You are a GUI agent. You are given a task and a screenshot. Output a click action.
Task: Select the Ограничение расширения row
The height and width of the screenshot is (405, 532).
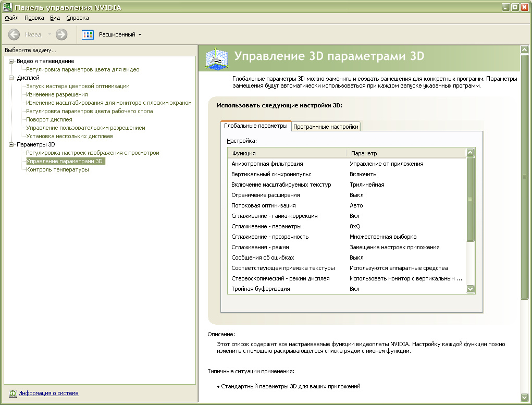[x=347, y=195]
